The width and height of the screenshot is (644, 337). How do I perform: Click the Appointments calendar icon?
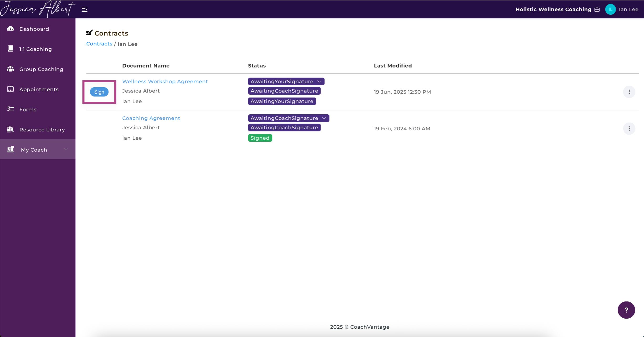11,89
